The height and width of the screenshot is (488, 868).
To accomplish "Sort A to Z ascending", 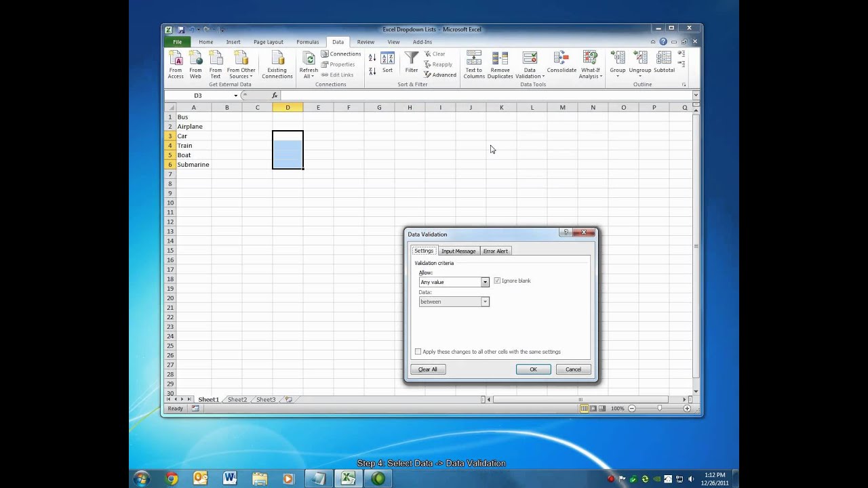I will point(372,58).
